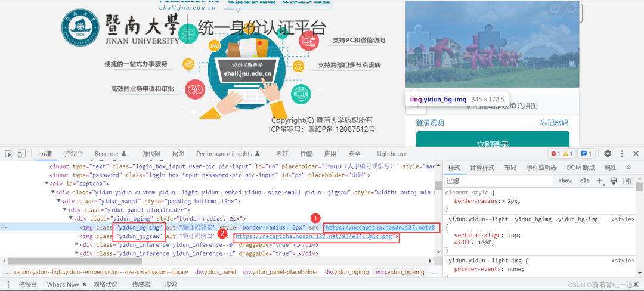
Task: Expand border-radius shorthand triangle in element.style
Action: tap(504, 201)
